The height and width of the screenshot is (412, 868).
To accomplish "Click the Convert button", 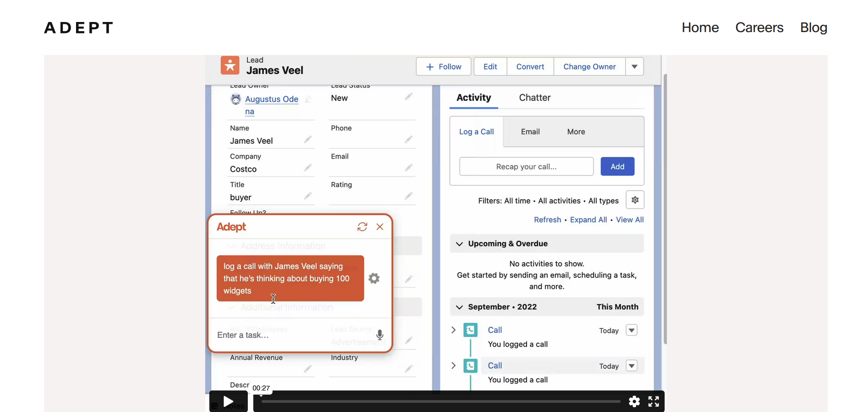I will [x=530, y=66].
